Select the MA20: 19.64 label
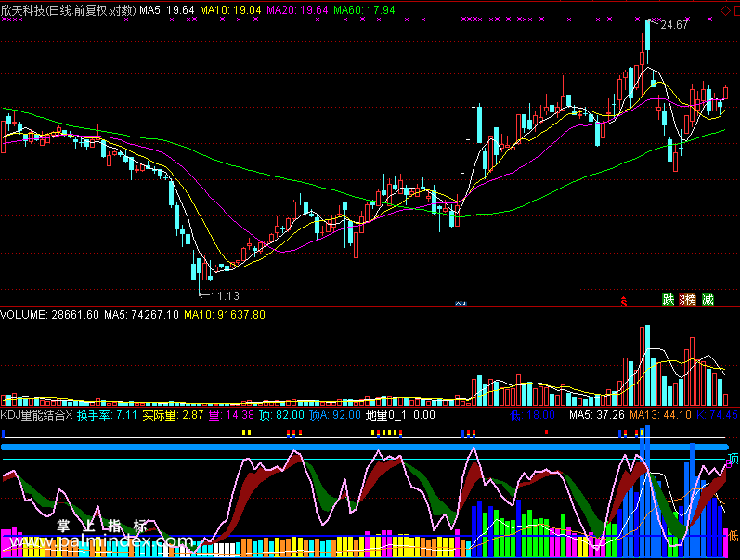Image resolution: width=740 pixels, height=560 pixels. click(x=297, y=10)
